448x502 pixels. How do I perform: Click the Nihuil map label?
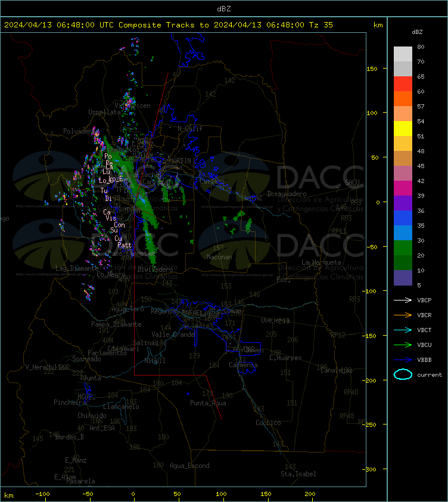pyautogui.click(x=155, y=361)
